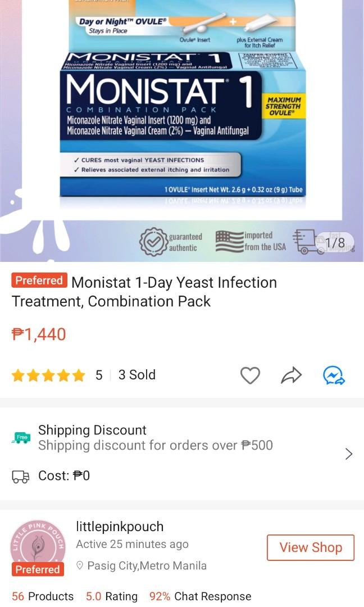Click the Pasig City location pin icon
Screen dimensions: 364x607
[80, 565]
